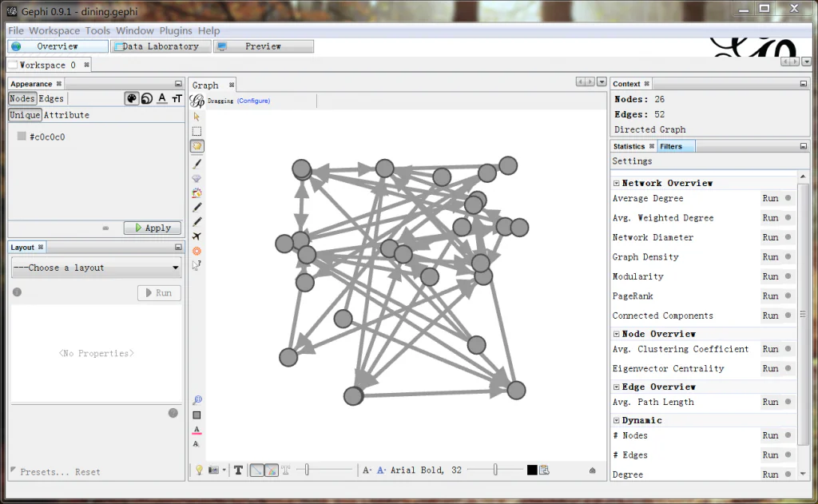Switch to the Filters tab
The height and width of the screenshot is (504, 818).
[x=671, y=146]
